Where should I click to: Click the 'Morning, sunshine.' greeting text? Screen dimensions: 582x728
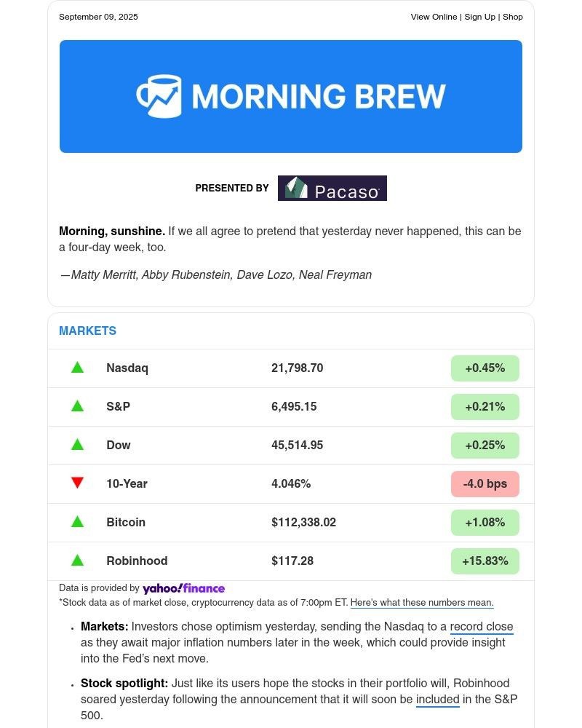[112, 232]
